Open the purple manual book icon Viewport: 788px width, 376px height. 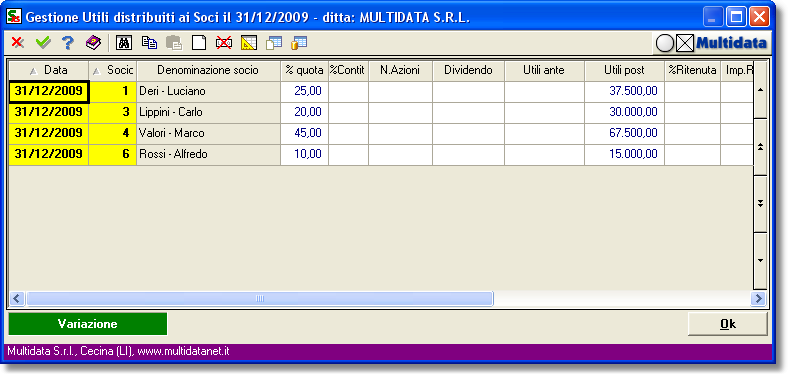point(93,43)
